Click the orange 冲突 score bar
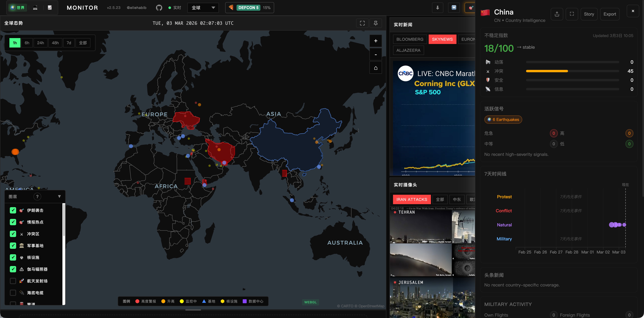 (547, 71)
